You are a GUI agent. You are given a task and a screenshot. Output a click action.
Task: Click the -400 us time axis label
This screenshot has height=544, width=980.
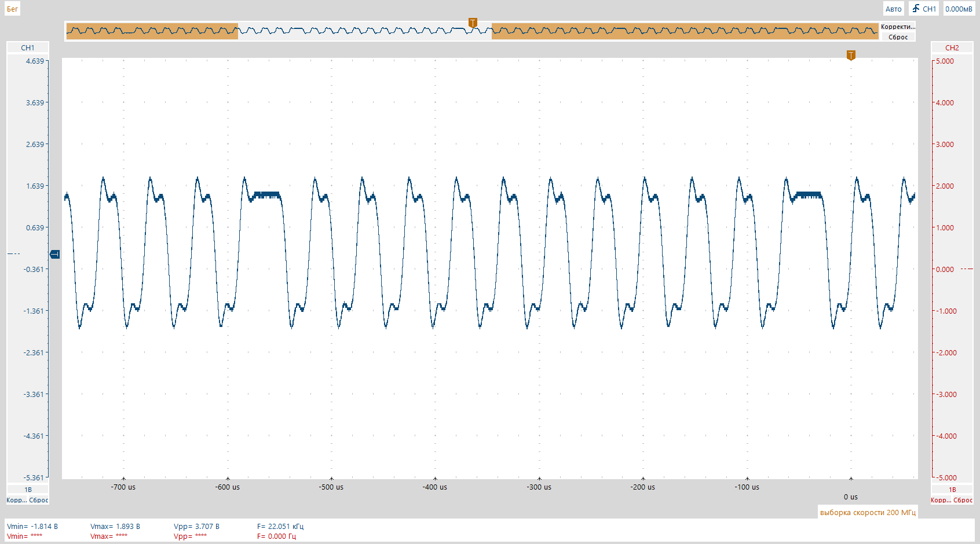click(435, 487)
